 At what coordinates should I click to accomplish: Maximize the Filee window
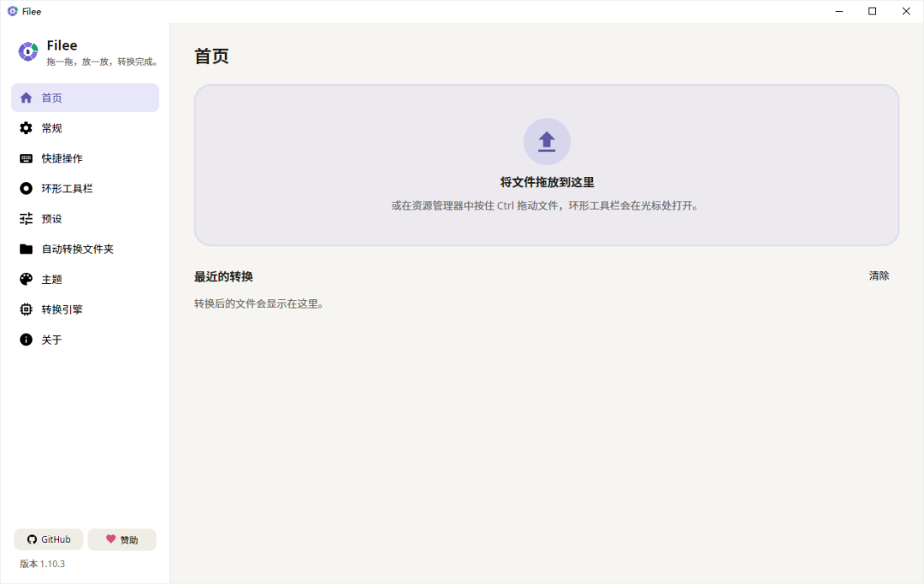(x=873, y=11)
